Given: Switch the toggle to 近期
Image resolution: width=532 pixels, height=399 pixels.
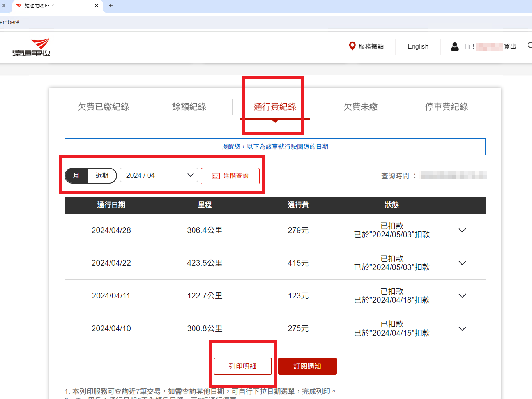Looking at the screenshot, I should (x=102, y=176).
